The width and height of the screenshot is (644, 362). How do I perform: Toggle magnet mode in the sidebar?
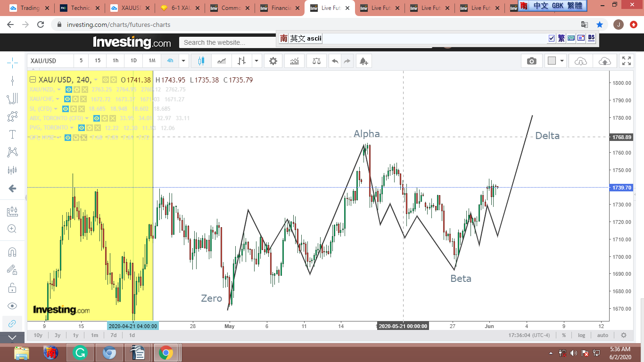tap(12, 252)
